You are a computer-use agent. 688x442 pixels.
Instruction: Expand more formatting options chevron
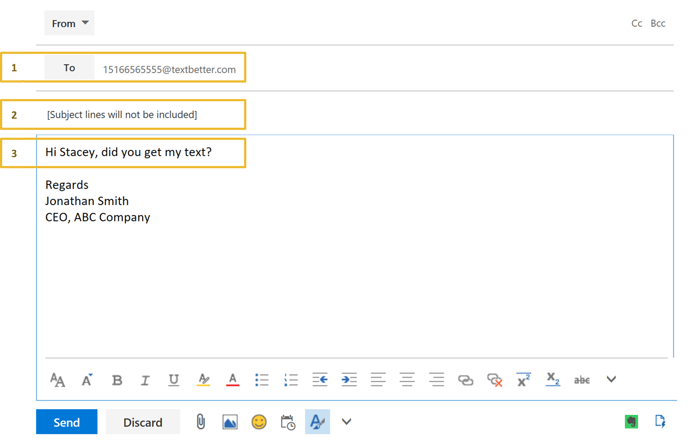pyautogui.click(x=612, y=380)
